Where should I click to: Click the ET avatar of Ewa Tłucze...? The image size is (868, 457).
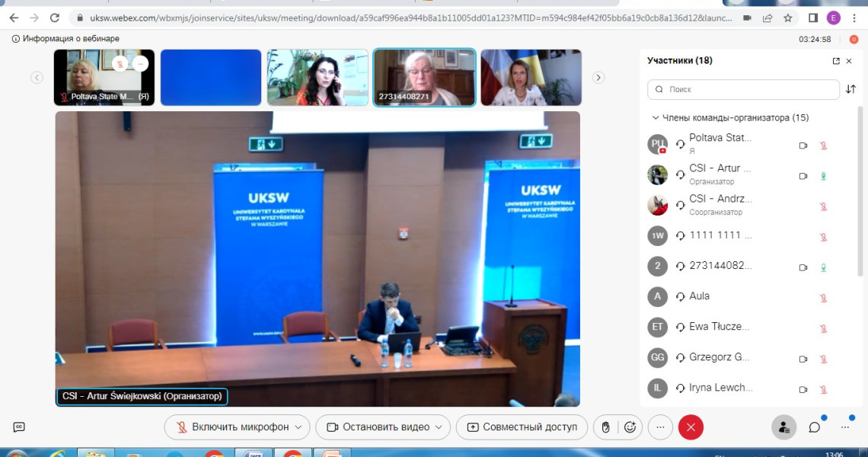[658, 327]
